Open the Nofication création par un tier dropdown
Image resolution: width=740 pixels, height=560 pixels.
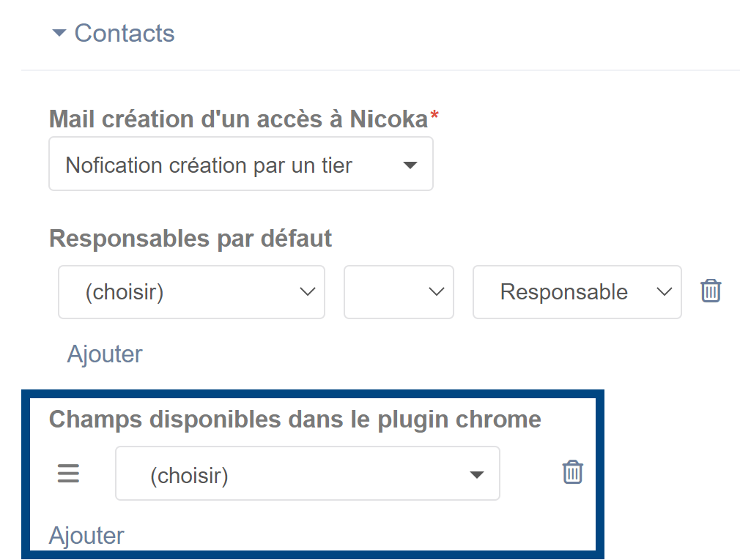click(241, 164)
